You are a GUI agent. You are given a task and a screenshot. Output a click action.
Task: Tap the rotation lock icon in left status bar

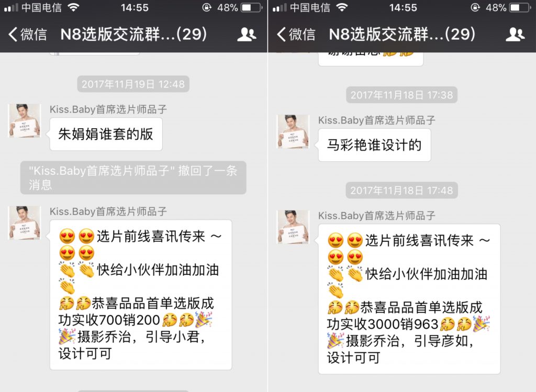207,7
